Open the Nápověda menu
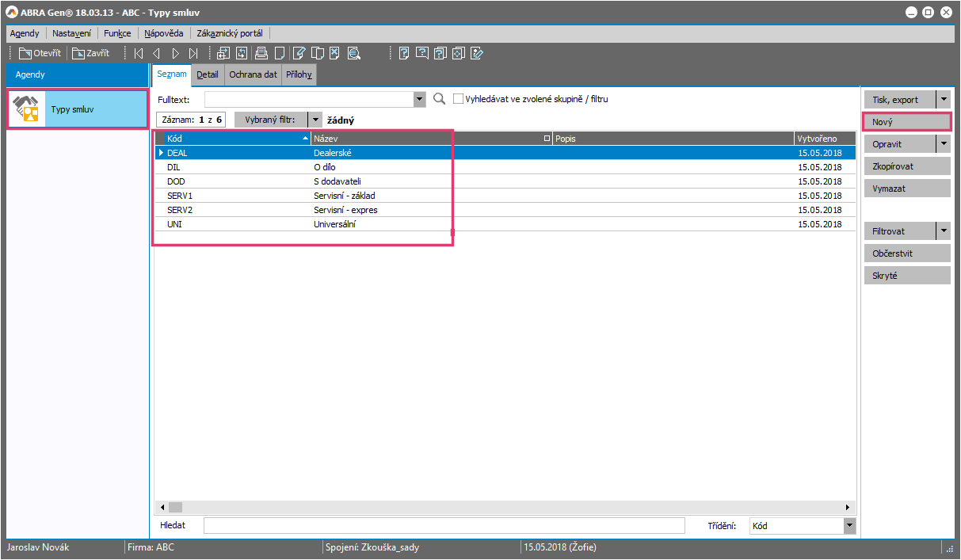961x560 pixels. point(164,33)
